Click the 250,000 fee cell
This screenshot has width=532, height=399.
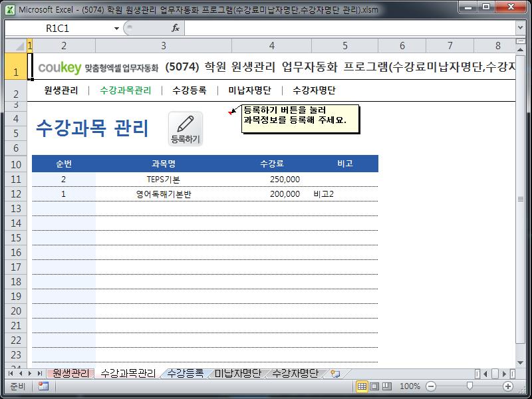[x=271, y=179]
